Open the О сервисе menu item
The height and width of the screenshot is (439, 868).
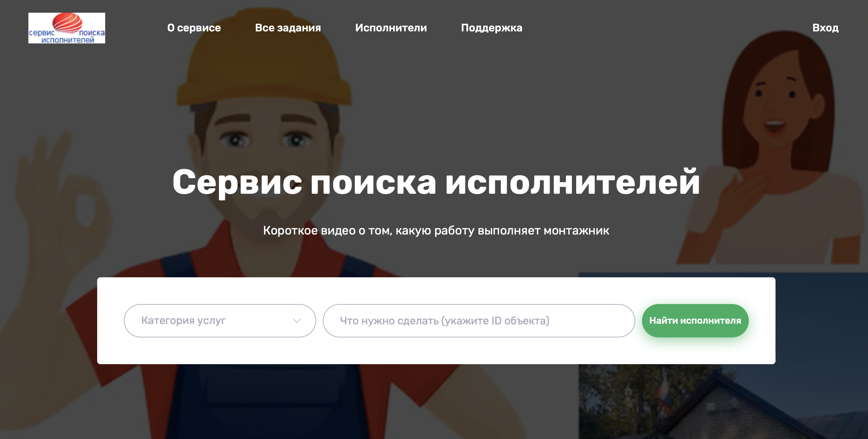click(x=194, y=28)
